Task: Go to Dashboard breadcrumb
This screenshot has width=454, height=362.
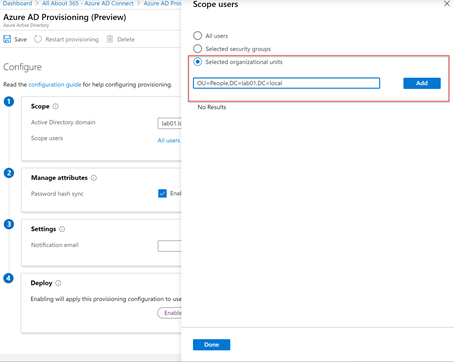Action: click(17, 3)
